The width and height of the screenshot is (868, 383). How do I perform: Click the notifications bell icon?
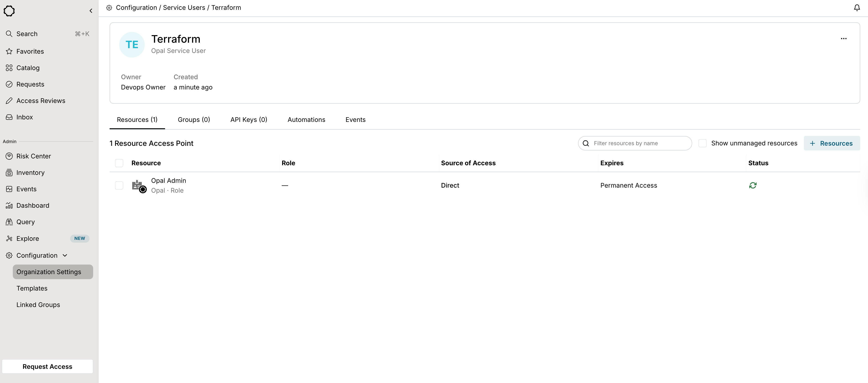tap(857, 8)
